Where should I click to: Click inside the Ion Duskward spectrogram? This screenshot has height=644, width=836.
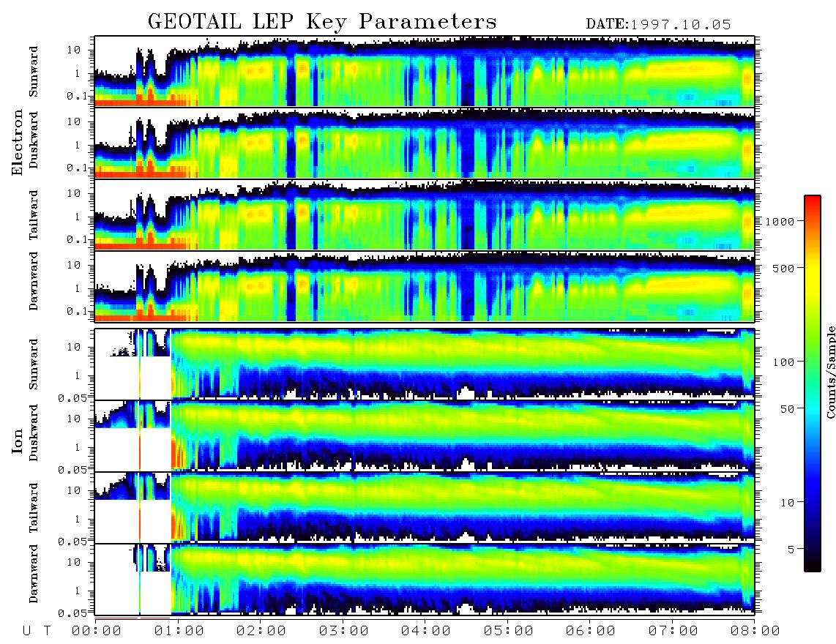[x=425, y=435]
